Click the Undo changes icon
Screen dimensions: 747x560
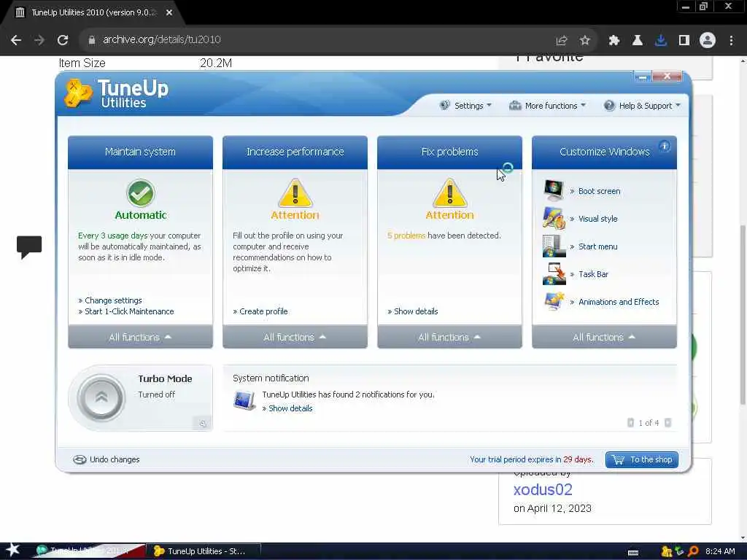coord(80,459)
